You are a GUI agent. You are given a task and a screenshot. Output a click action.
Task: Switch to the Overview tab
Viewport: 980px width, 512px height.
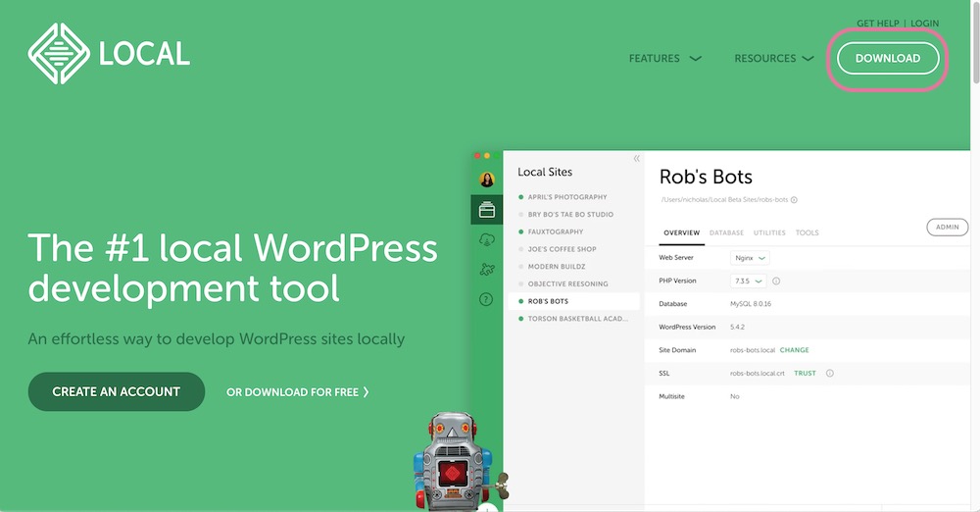click(x=681, y=232)
